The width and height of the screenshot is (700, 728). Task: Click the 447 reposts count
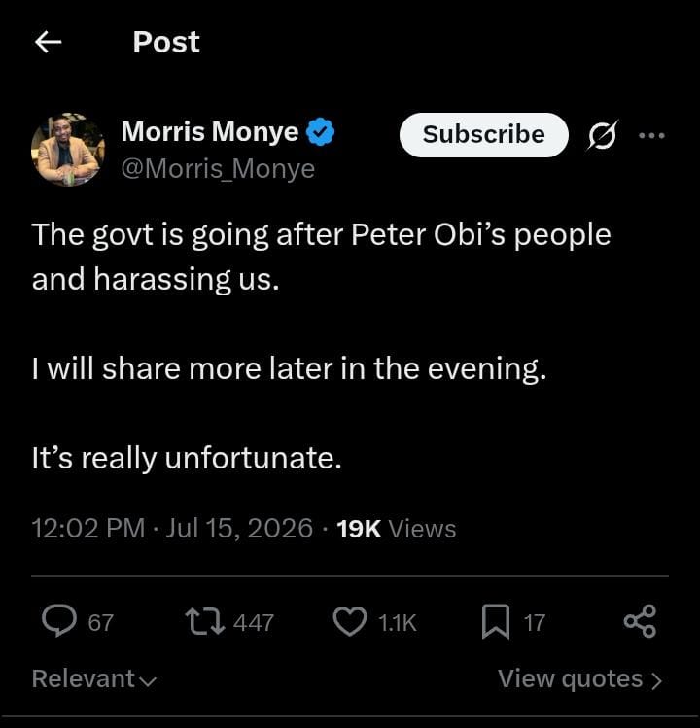(254, 623)
